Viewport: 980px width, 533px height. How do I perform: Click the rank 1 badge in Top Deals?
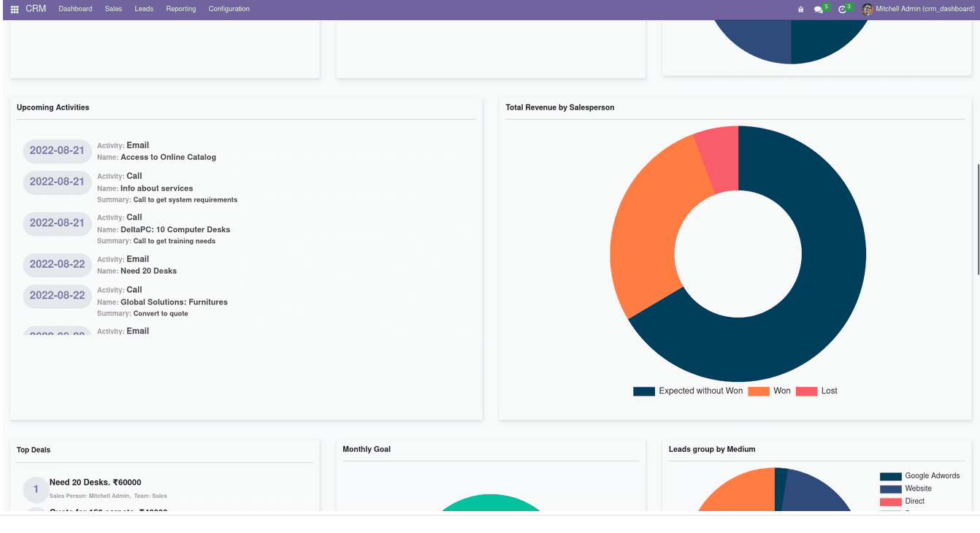click(x=35, y=490)
